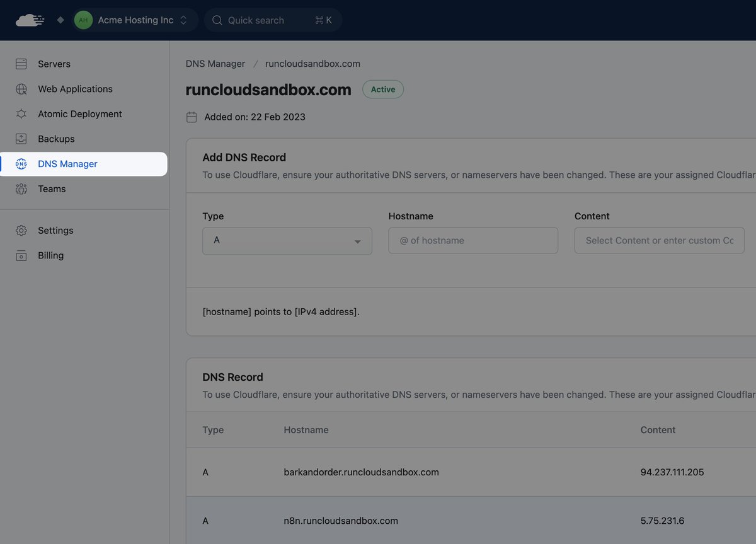Click DNS Manager breadcrumb link
The width and height of the screenshot is (756, 544).
pyautogui.click(x=215, y=64)
